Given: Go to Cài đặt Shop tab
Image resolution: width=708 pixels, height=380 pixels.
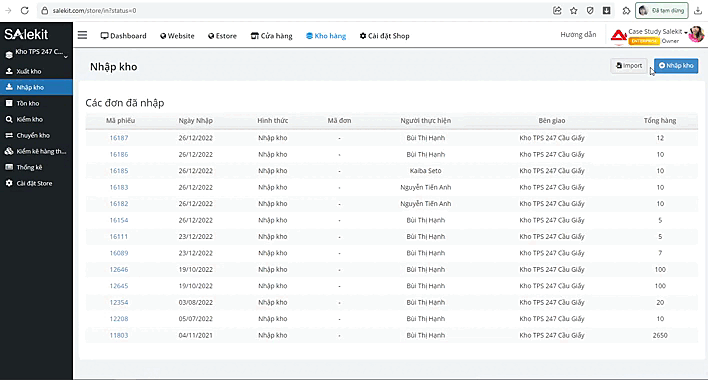Looking at the screenshot, I should click(x=384, y=36).
